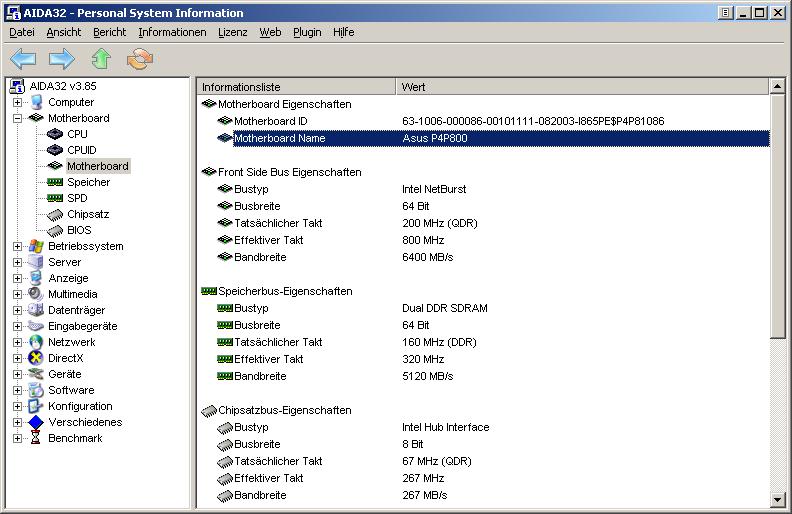Collapse the Motherboard tree node
The height and width of the screenshot is (514, 792).
click(18, 119)
